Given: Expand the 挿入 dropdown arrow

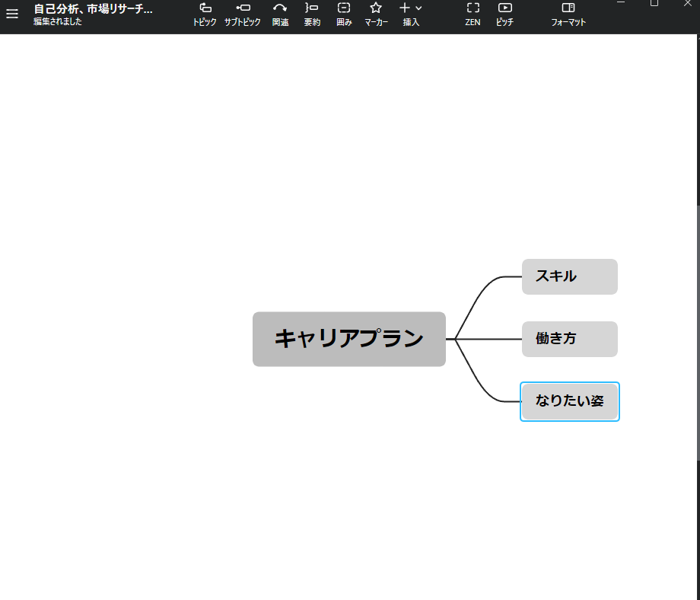Looking at the screenshot, I should coord(418,8).
